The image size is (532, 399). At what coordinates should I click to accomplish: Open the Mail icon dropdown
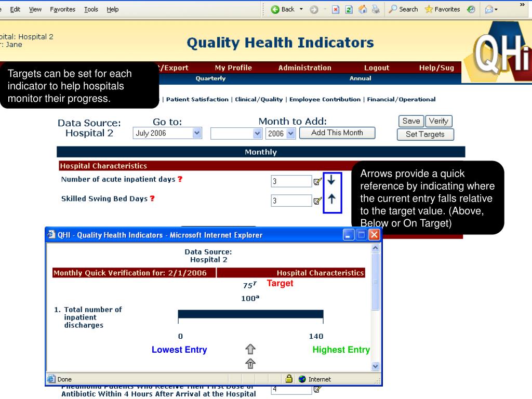(x=491, y=9)
